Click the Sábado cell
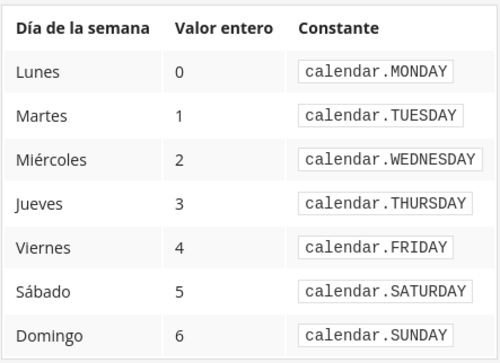Screen dimensions: 500x363 pyautogui.click(x=83, y=292)
